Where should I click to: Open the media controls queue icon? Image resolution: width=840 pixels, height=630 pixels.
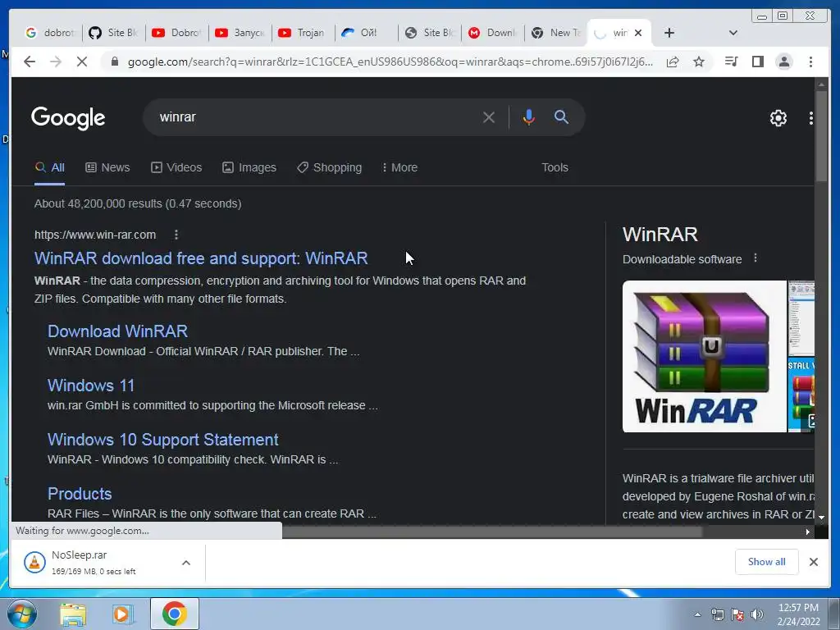(731, 62)
